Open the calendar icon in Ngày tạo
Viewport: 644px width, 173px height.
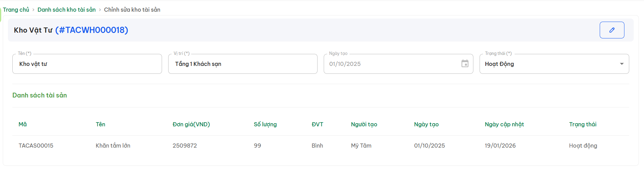click(x=465, y=64)
